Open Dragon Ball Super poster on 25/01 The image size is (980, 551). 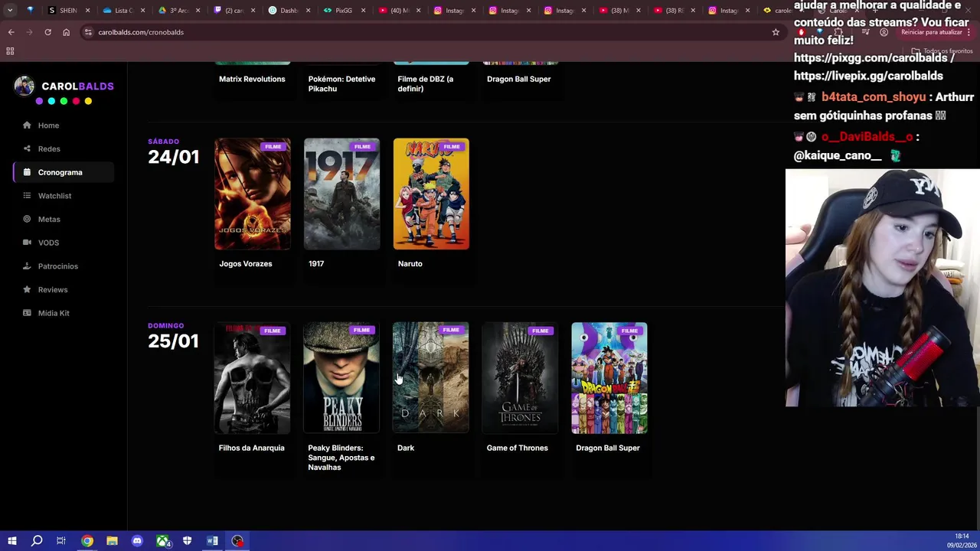point(609,378)
